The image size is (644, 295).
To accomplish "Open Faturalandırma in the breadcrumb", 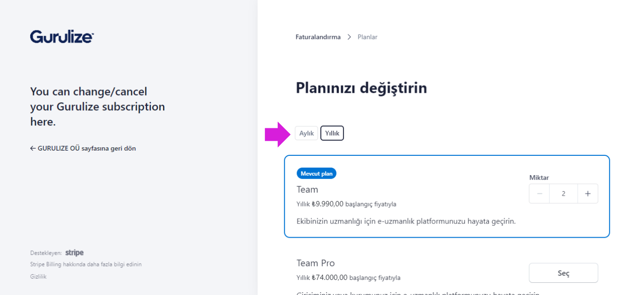I will point(318,37).
